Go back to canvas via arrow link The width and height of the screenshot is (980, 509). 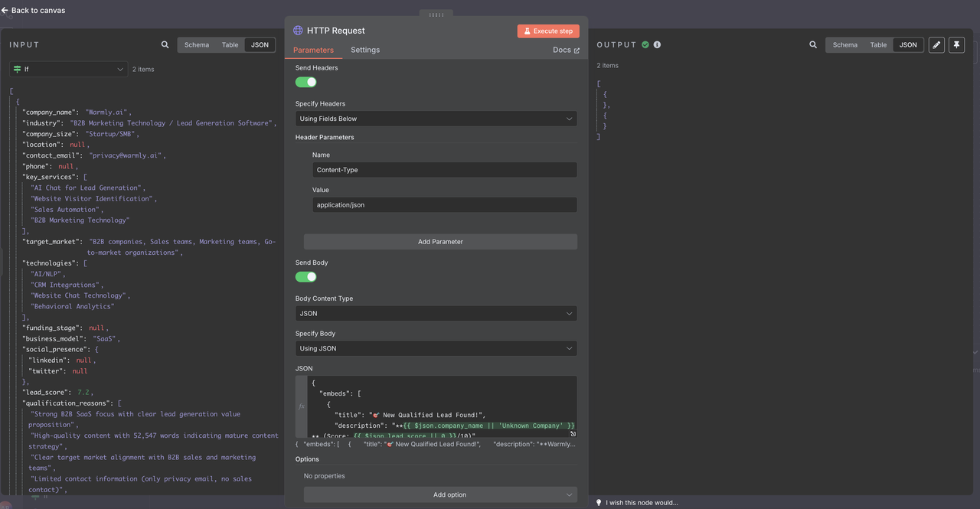click(34, 11)
